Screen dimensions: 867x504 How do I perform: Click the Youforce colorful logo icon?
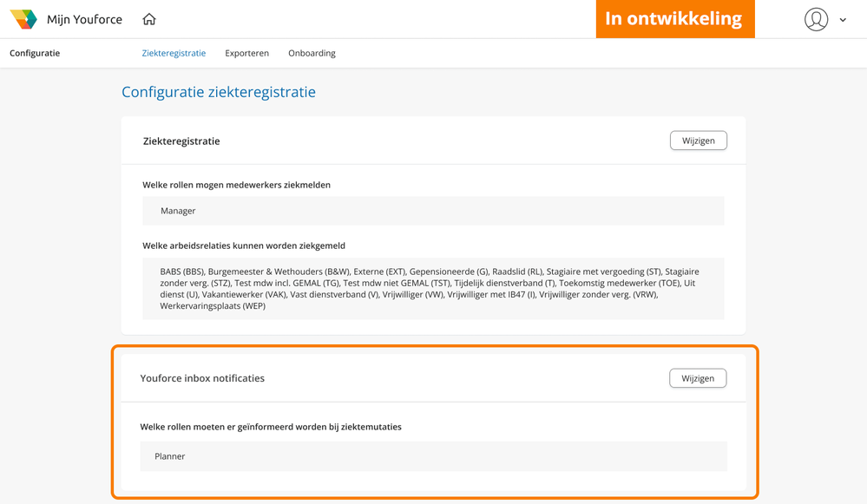pos(23,19)
